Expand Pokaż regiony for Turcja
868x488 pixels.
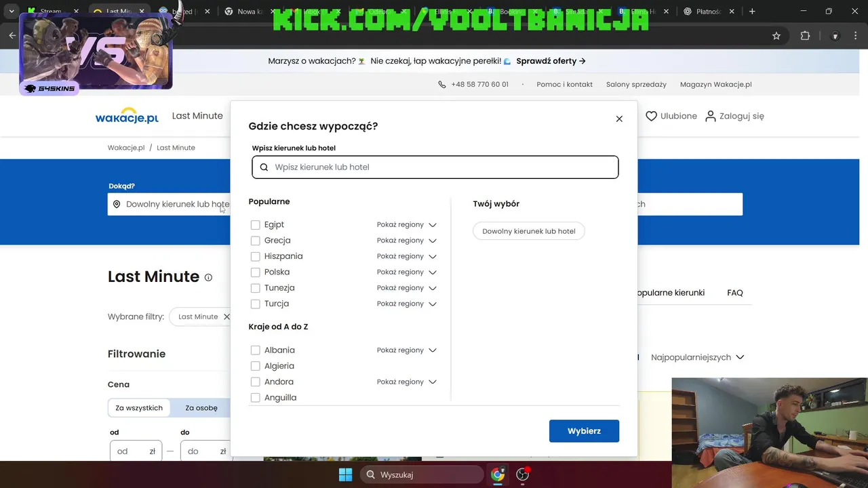pyautogui.click(x=407, y=304)
